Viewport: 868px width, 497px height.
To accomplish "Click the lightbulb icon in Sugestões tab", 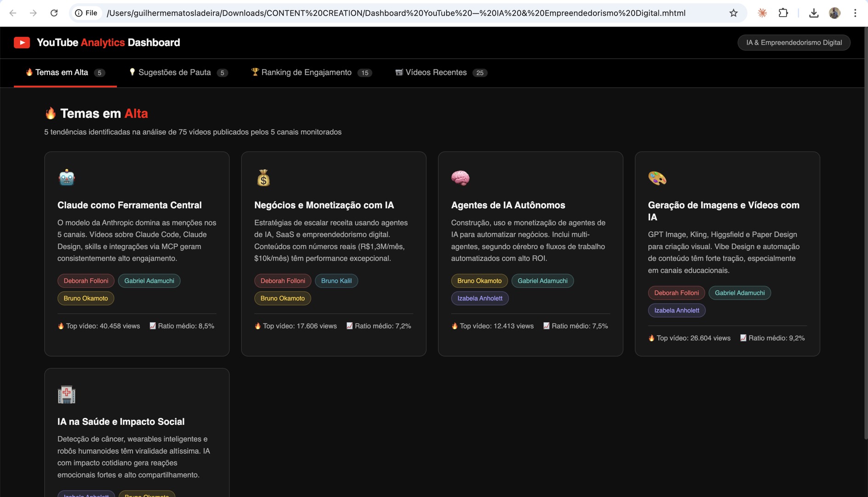I will click(x=132, y=72).
